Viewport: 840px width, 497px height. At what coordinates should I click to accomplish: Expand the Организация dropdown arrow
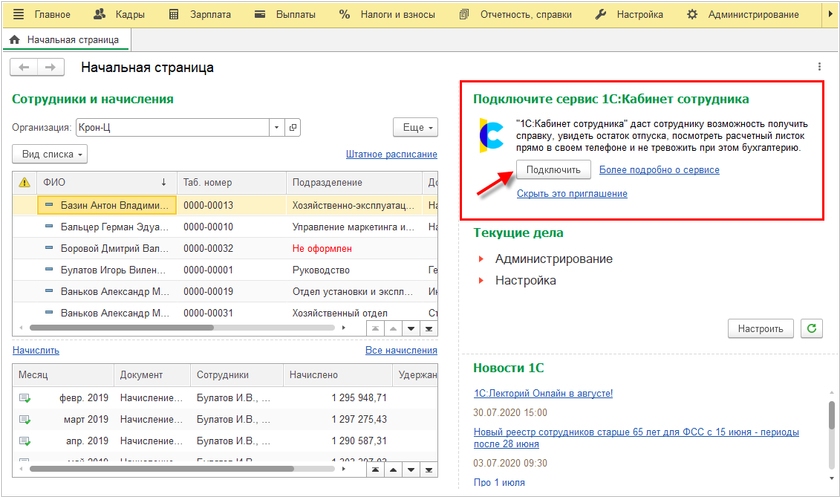[276, 127]
